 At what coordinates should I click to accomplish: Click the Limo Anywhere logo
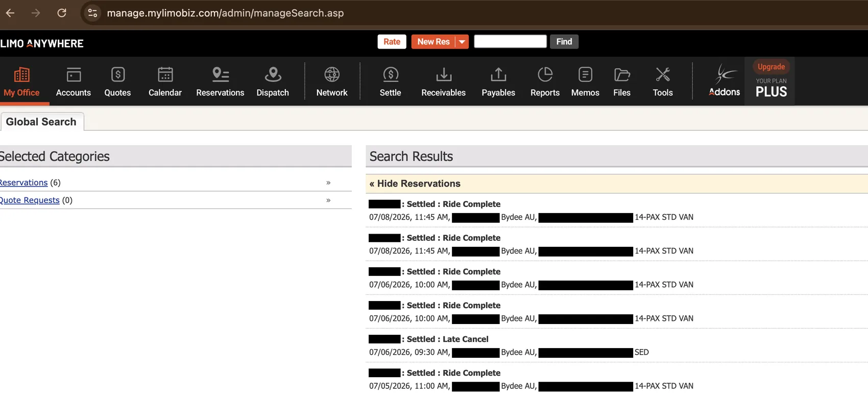click(x=42, y=43)
